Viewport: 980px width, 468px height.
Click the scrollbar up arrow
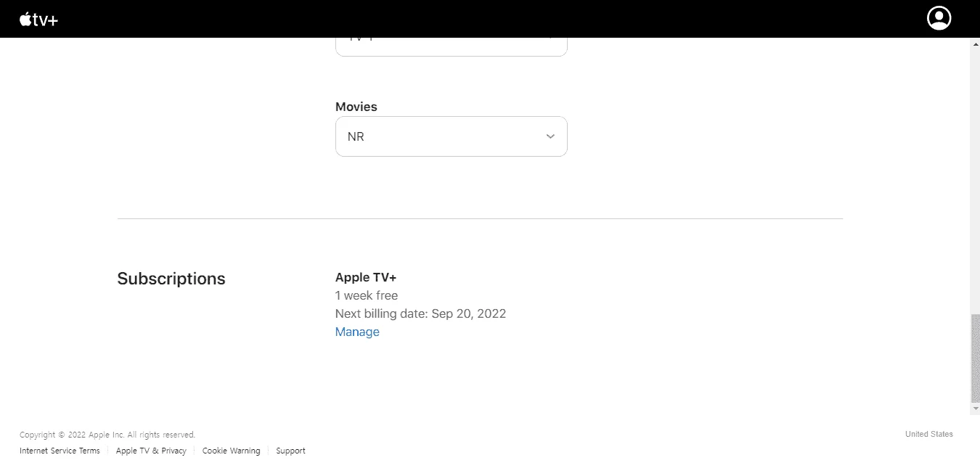click(975, 43)
